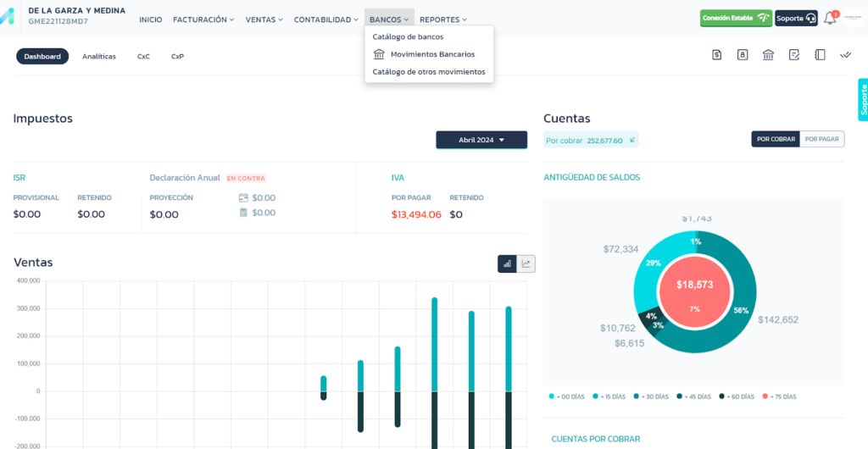Image resolution: width=868 pixels, height=449 pixels.
Task: Switch Ventas chart to line view
Action: (526, 264)
